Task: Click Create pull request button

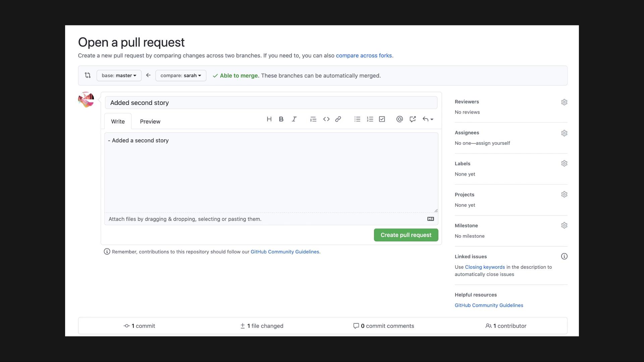Action: click(x=406, y=235)
